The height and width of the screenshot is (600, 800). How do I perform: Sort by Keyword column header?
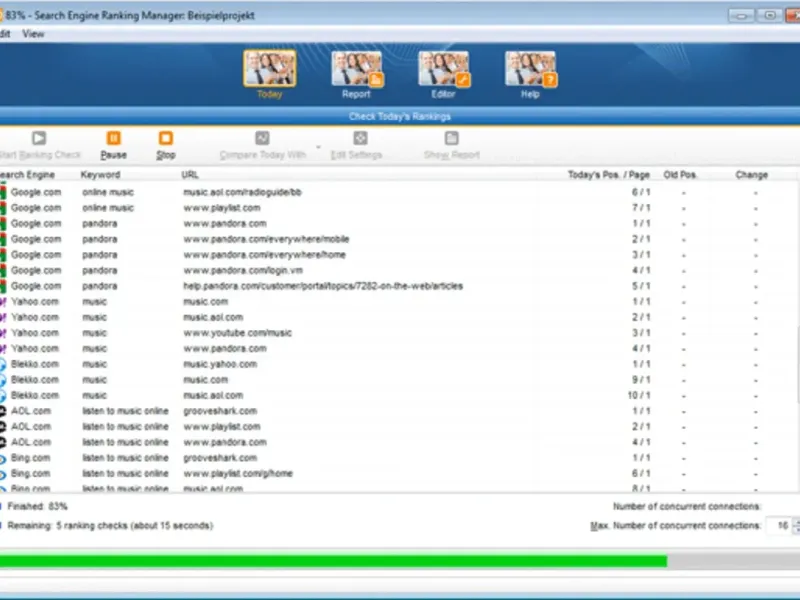click(101, 174)
